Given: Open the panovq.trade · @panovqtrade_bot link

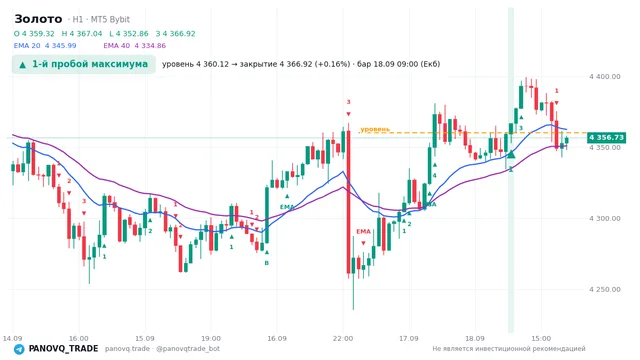Looking at the screenshot, I should pos(162,349).
